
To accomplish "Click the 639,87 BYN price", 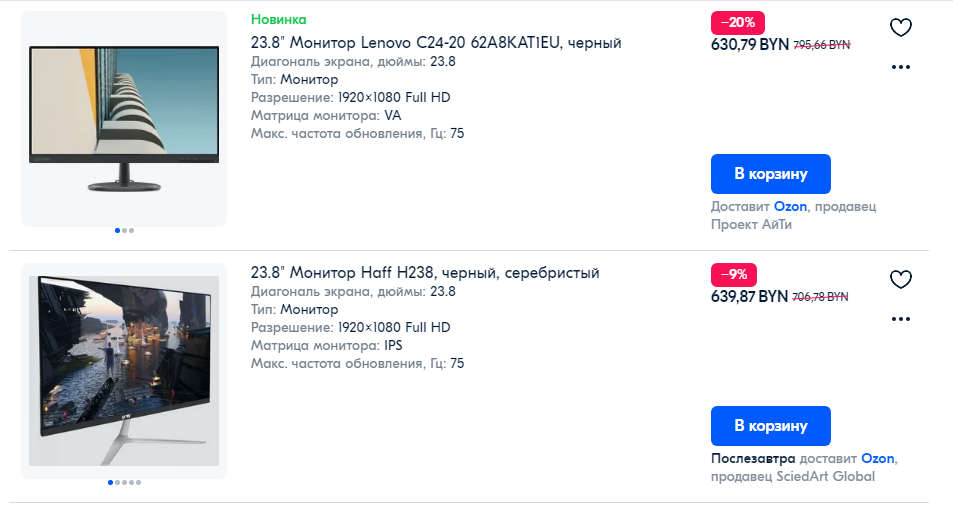I will point(749,297).
